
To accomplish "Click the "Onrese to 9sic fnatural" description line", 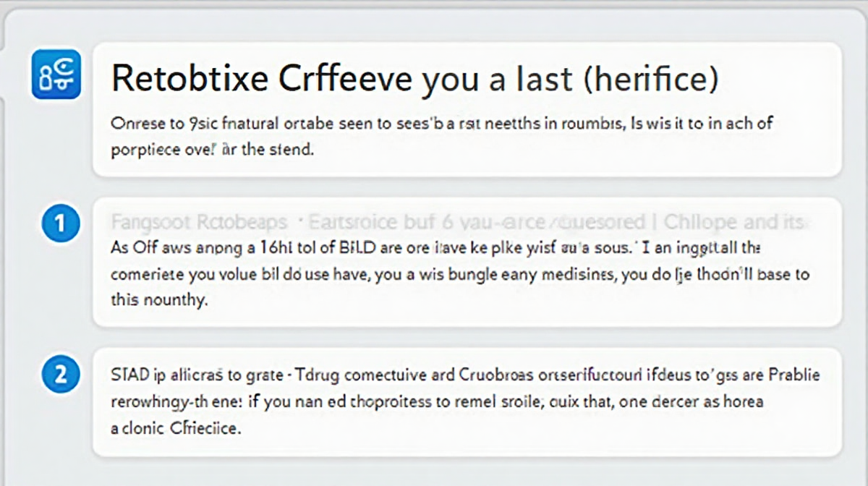I will [x=442, y=124].
